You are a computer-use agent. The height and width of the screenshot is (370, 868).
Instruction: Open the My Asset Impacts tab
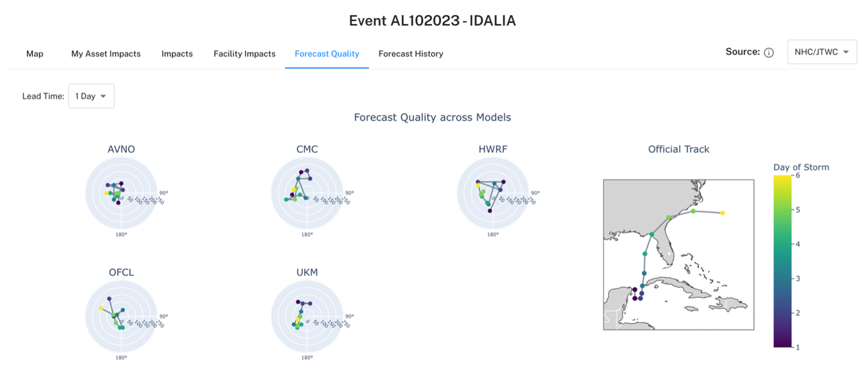106,54
